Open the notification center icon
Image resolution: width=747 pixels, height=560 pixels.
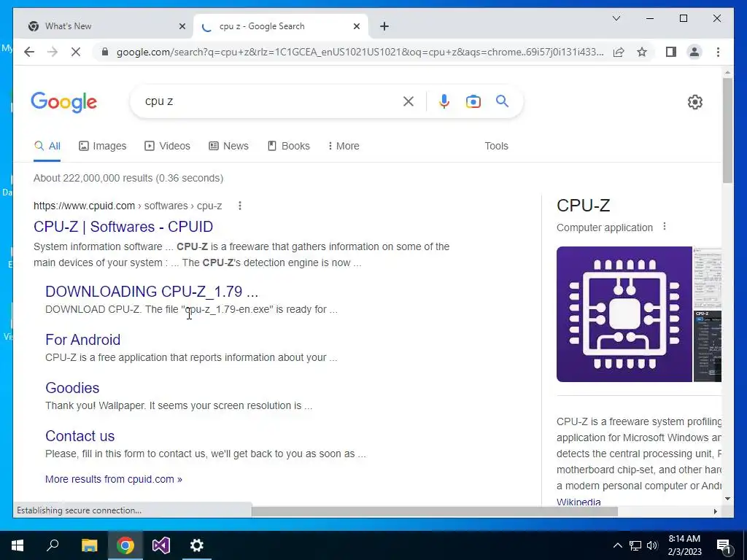[x=724, y=546]
